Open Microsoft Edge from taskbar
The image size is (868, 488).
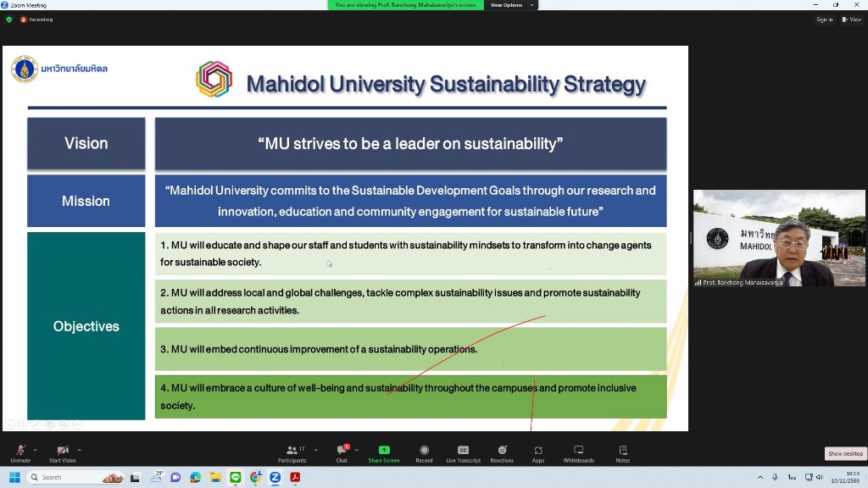point(196,477)
